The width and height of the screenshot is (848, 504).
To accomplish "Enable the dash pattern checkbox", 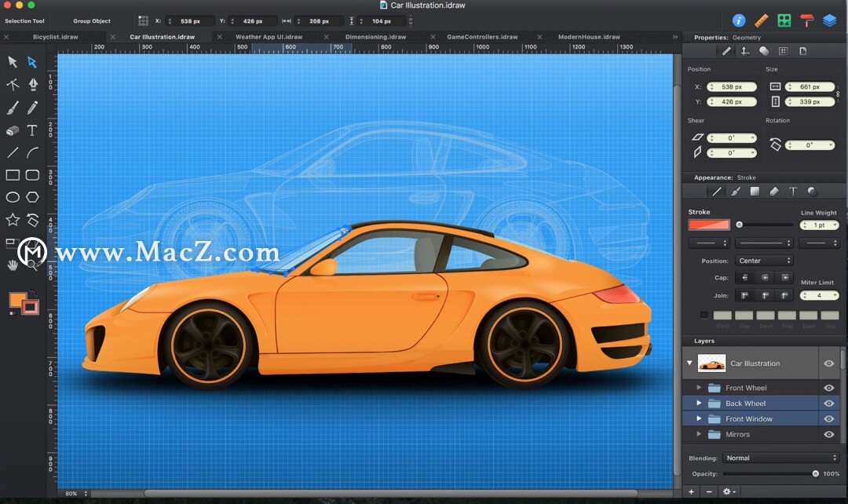I will click(704, 315).
